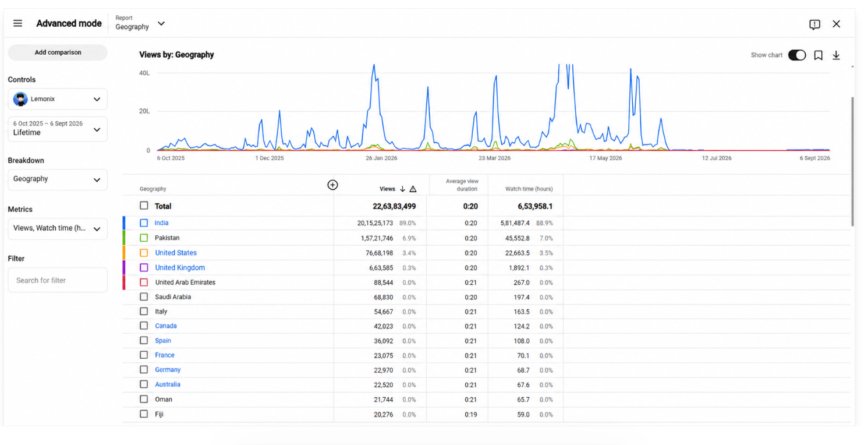Sort by Views using the down arrow

[x=402, y=189]
